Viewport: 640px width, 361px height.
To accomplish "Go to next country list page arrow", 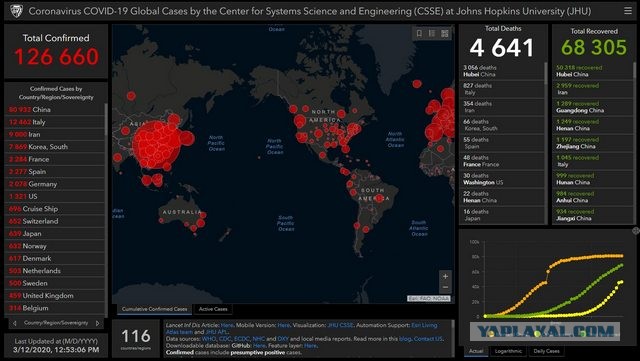I will 98,323.
